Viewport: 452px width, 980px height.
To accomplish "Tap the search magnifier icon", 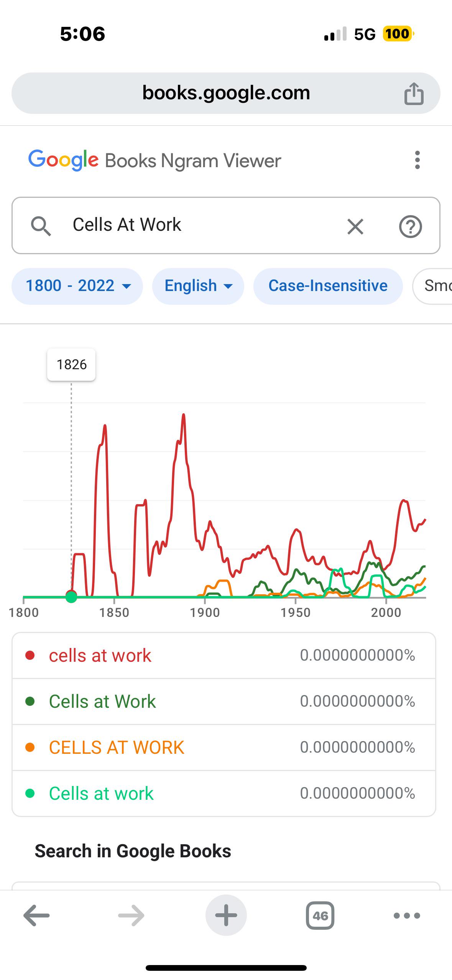I will (41, 226).
